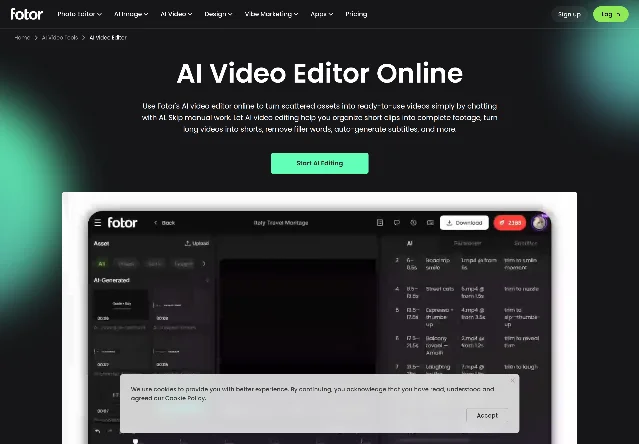Click the fotor logo inside the editor preview

(x=122, y=223)
